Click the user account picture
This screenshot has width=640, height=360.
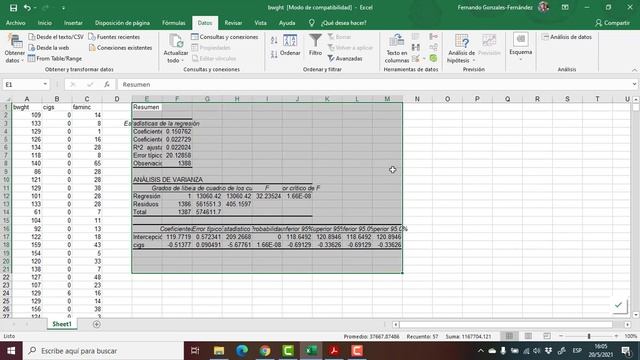pos(543,7)
